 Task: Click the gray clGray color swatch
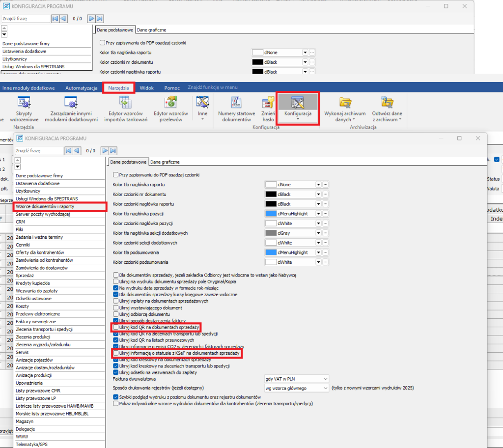pos(271,233)
